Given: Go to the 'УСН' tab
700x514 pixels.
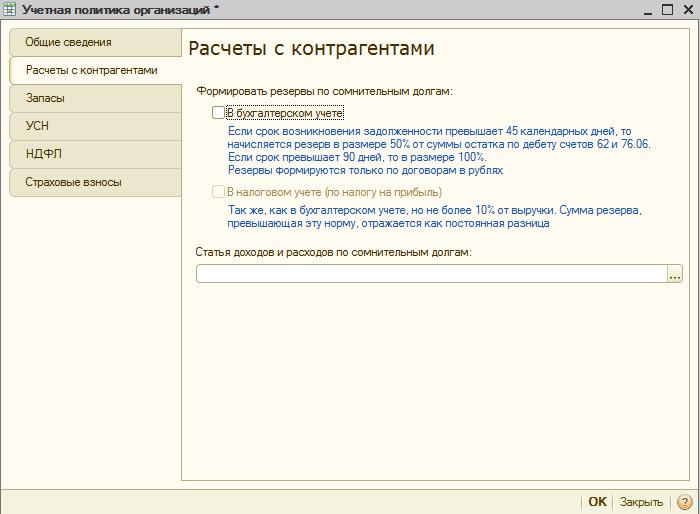Looking at the screenshot, I should tap(37, 126).
